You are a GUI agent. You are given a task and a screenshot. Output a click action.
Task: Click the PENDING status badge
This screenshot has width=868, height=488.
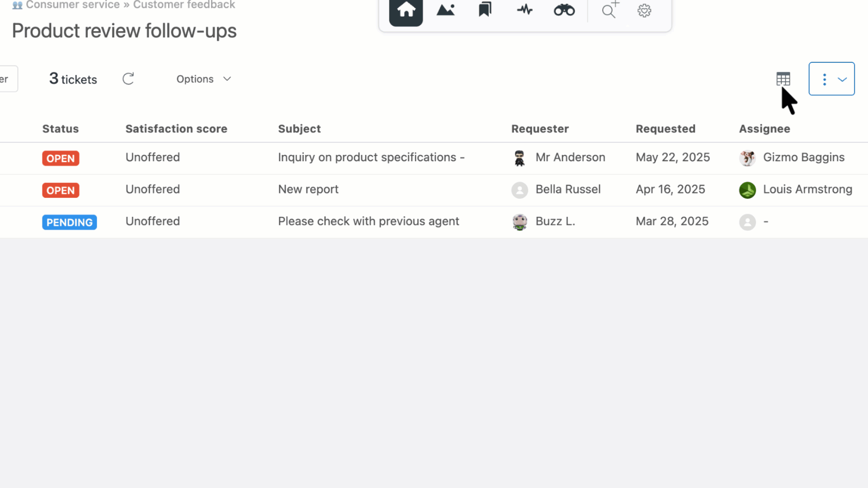(70, 222)
